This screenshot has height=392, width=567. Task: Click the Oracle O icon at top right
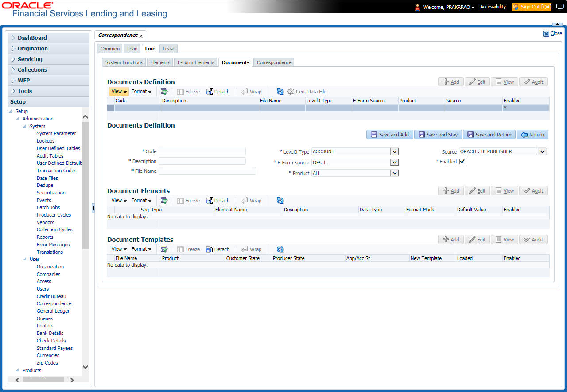pos(559,7)
